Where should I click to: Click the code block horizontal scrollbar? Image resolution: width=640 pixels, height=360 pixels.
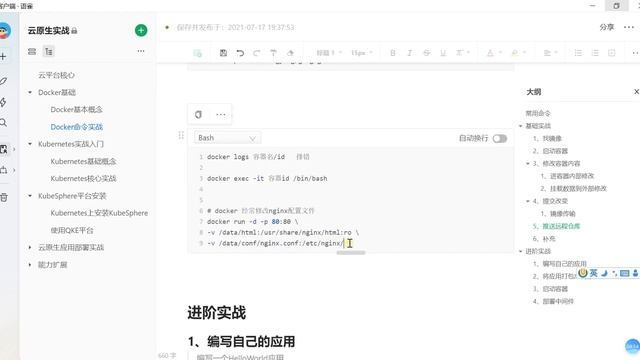point(351,253)
